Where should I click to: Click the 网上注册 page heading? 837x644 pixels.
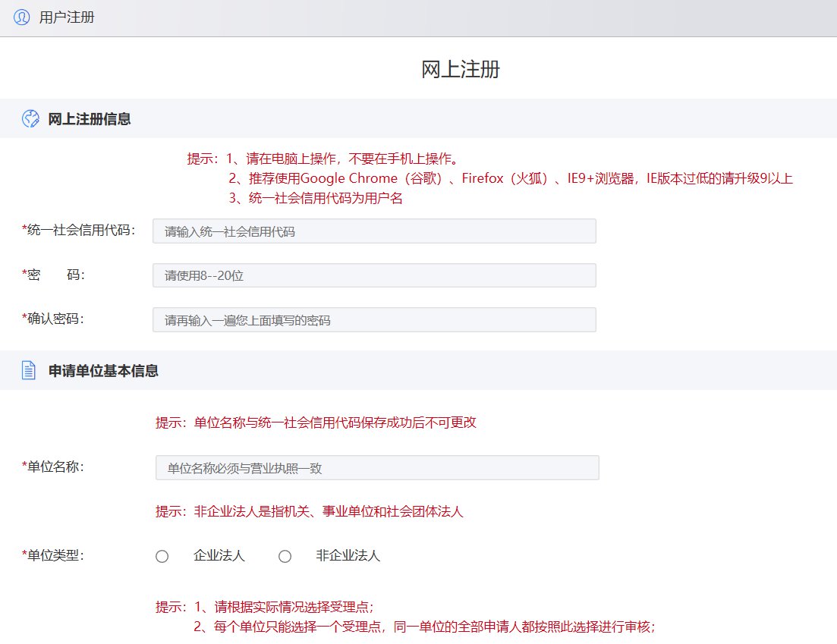[460, 70]
